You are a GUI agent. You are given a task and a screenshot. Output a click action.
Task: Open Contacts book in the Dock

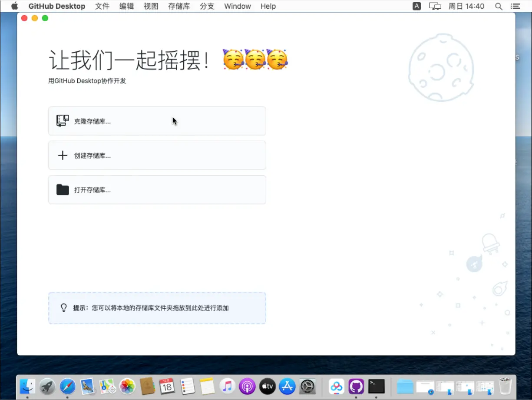148,386
